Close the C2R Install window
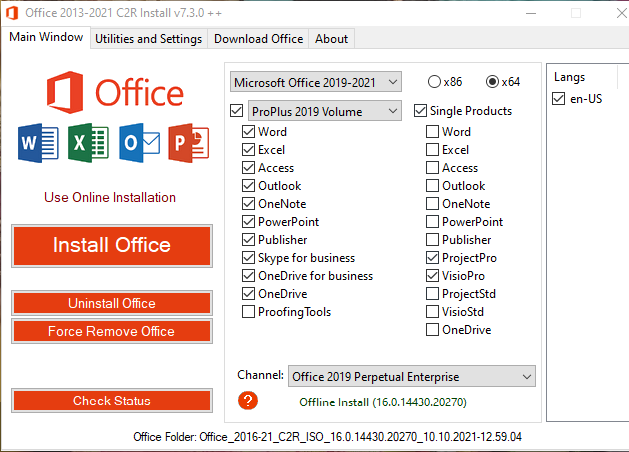629x452 pixels. click(621, 13)
